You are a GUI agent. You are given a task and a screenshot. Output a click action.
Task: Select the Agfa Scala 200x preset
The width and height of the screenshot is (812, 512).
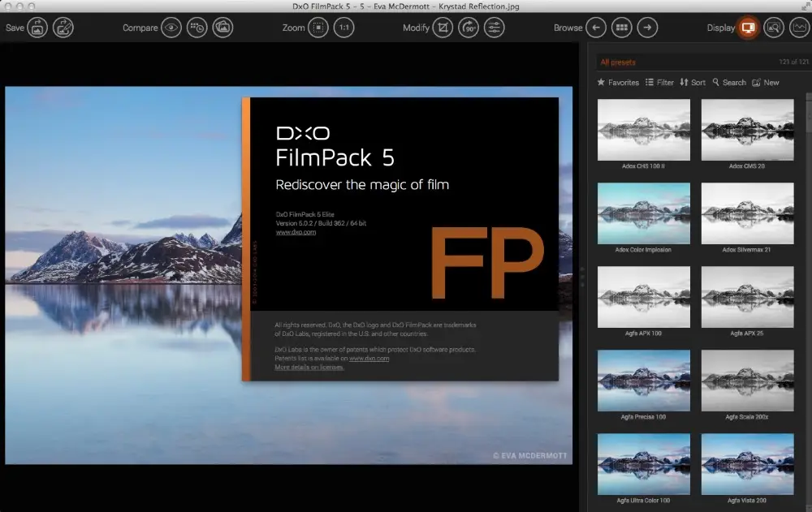coord(747,381)
